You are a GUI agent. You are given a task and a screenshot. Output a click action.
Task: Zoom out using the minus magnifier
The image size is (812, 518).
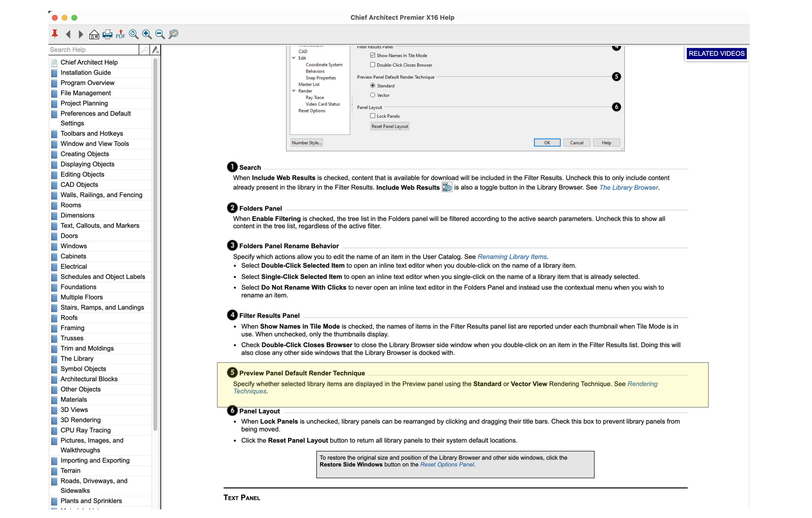pos(160,34)
